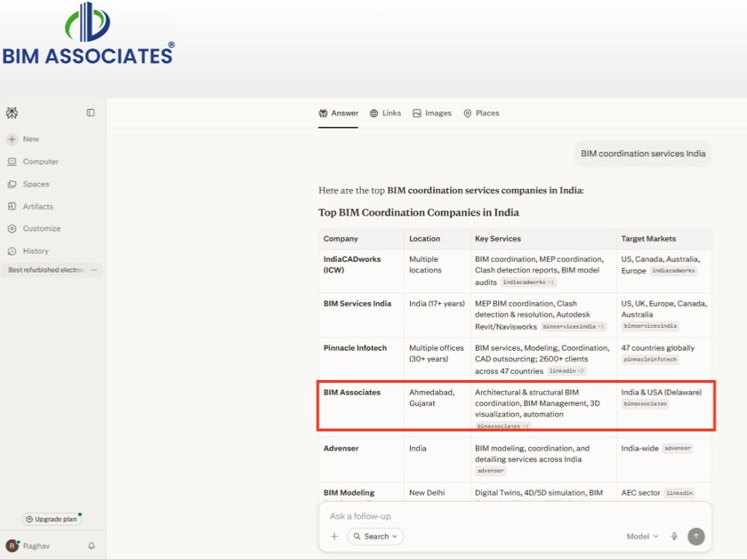Click the submit arrow button

(x=696, y=536)
